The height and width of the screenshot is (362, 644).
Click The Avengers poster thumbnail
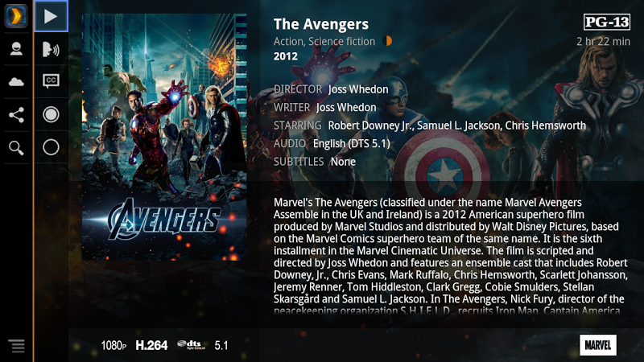[164, 137]
